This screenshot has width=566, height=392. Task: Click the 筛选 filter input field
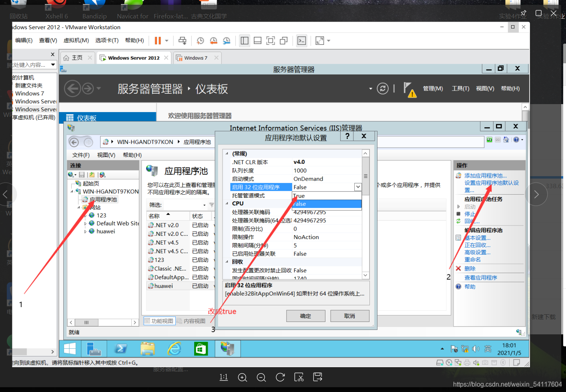[x=182, y=205]
